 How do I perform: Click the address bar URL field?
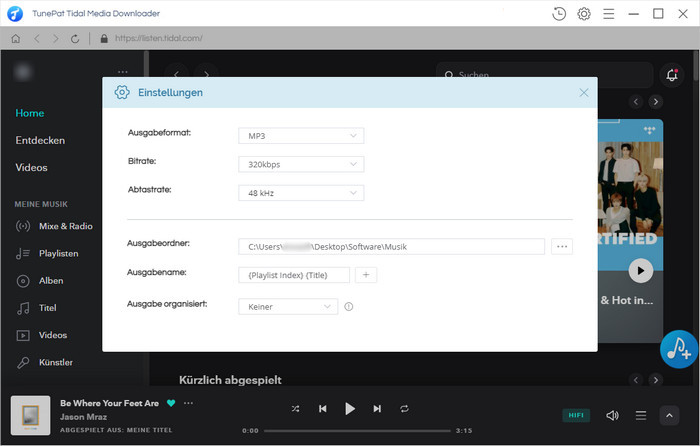158,38
